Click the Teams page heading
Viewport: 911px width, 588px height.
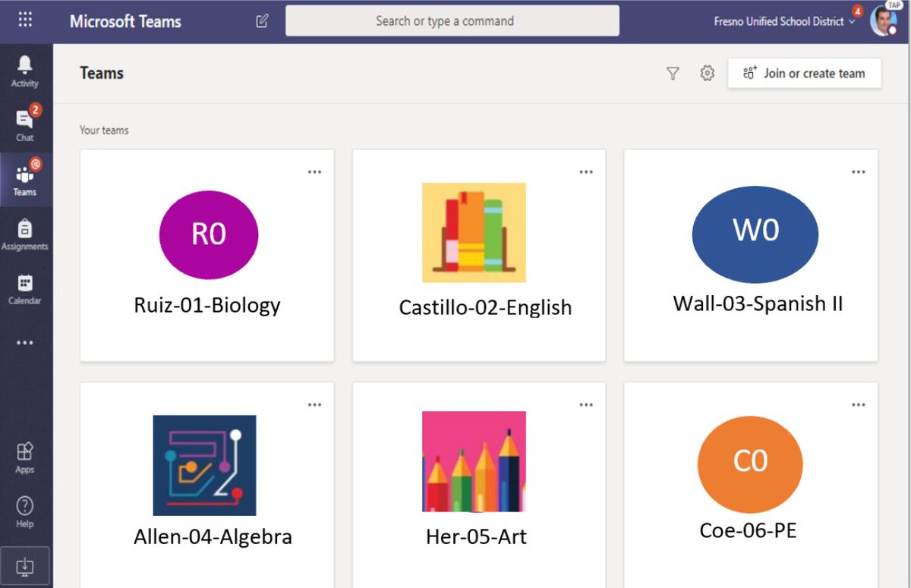coord(102,74)
